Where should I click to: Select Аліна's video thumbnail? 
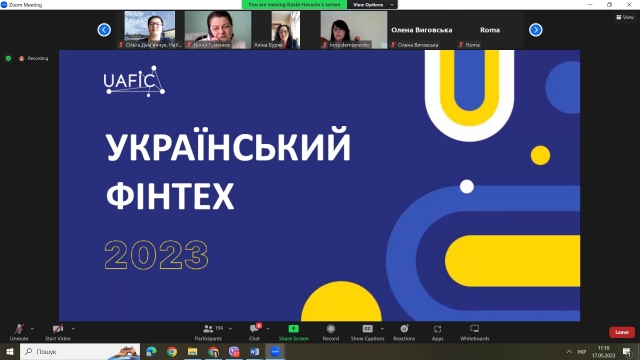click(285, 30)
